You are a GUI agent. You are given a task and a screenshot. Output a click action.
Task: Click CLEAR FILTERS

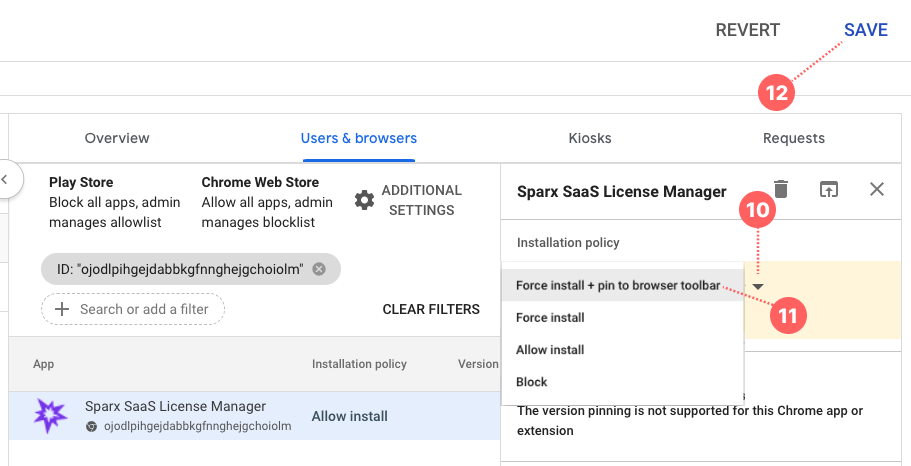431,309
